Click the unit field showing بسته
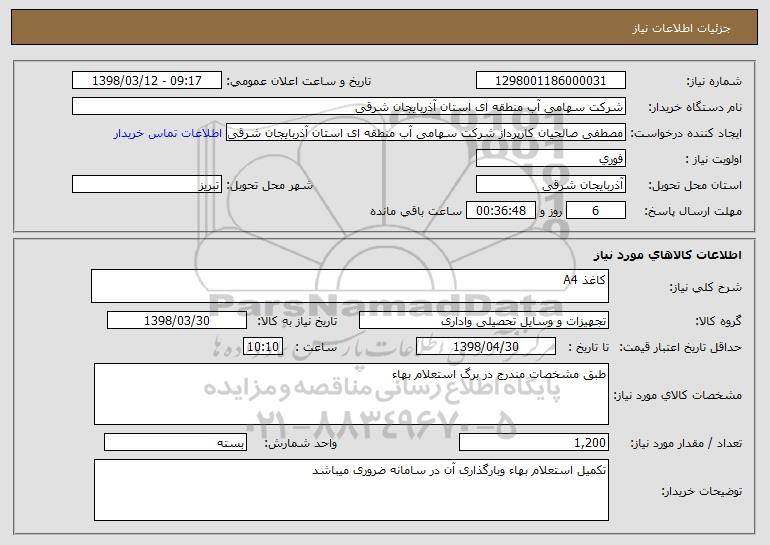This screenshot has width=770, height=545. point(175,442)
